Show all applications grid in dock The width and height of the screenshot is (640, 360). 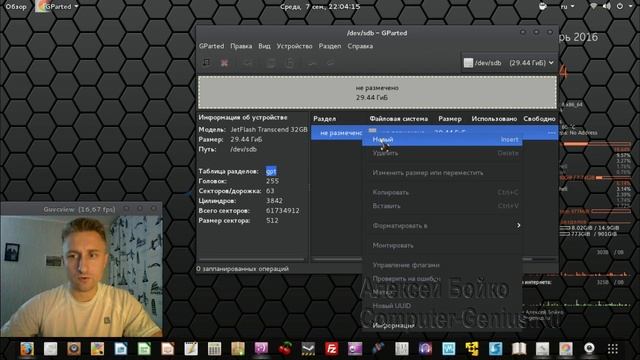coord(613,349)
